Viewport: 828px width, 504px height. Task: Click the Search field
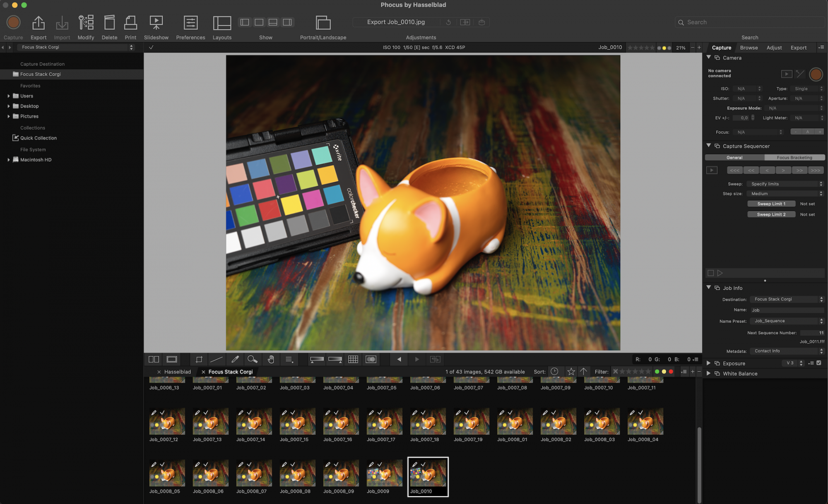coord(749,22)
